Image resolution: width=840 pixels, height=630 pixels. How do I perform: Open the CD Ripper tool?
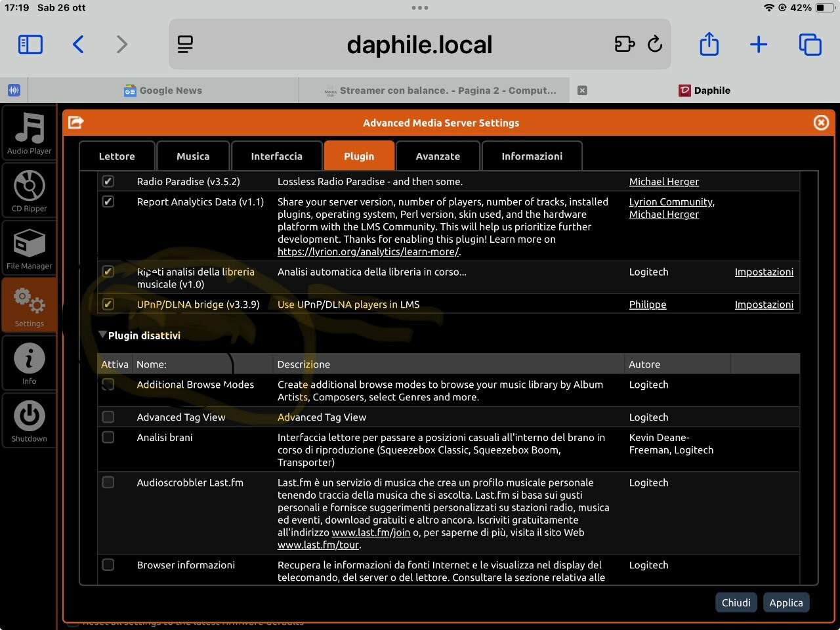point(29,191)
